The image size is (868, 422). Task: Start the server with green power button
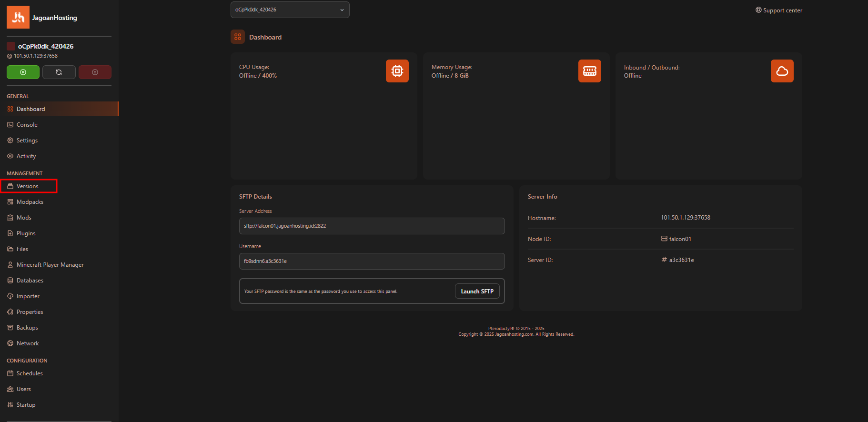pos(23,72)
